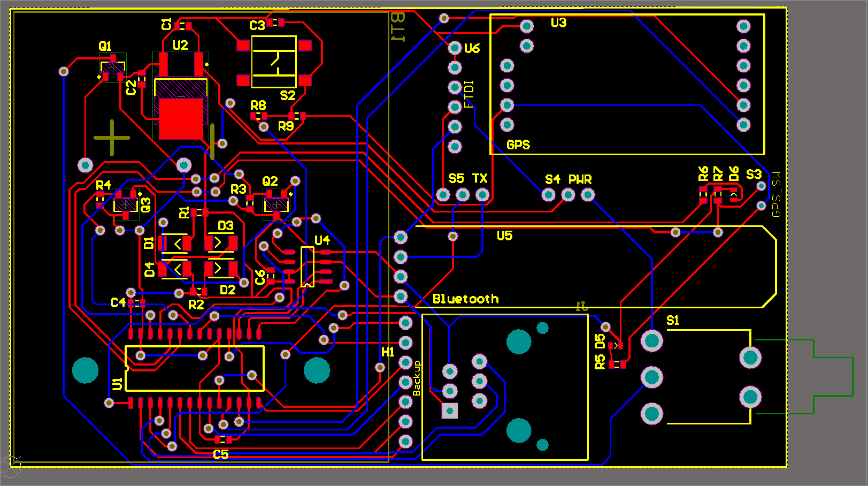Click the teal mounting hole left of U1
Viewport: 868px width, 486px height.
[86, 370]
